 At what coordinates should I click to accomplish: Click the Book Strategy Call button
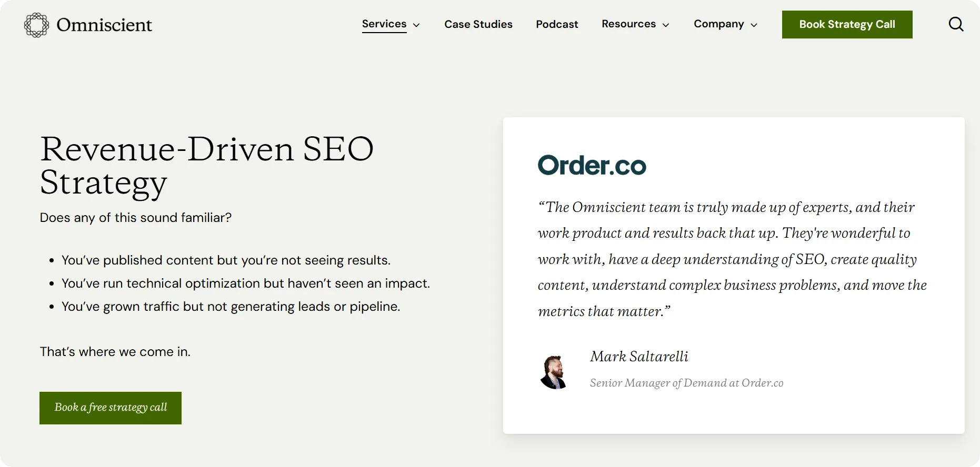coord(847,24)
